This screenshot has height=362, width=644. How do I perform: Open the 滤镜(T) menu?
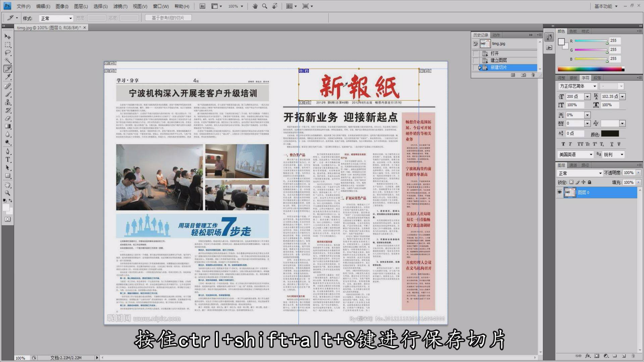pos(120,6)
